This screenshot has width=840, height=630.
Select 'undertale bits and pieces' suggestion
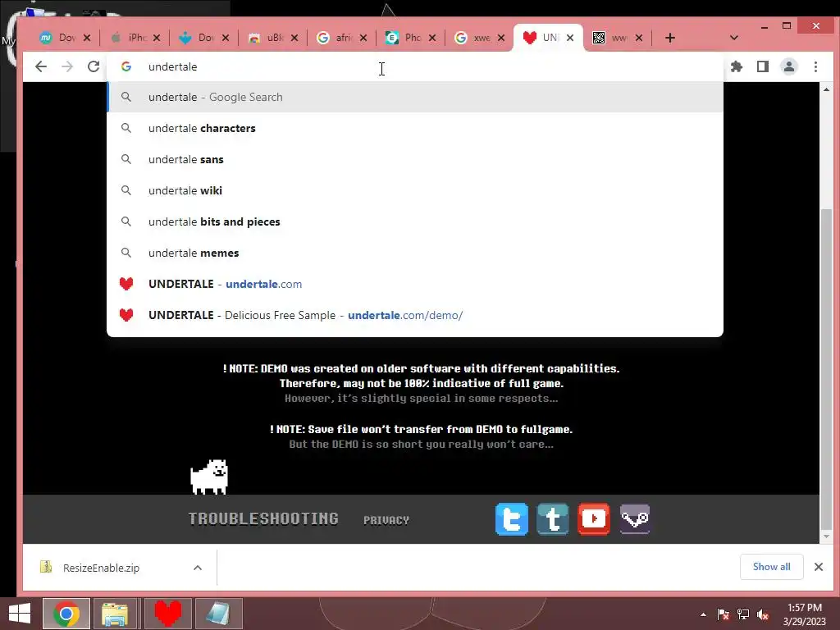pyautogui.click(x=415, y=221)
